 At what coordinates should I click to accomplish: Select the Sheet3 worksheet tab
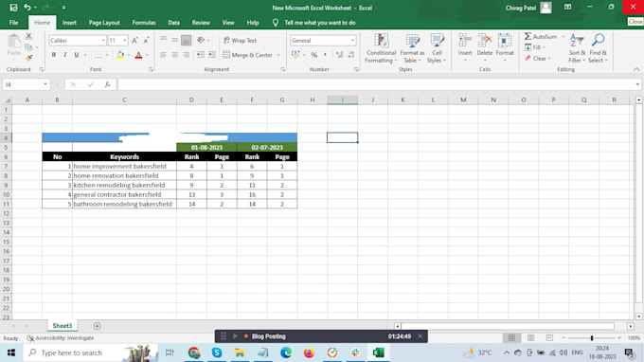[62, 326]
